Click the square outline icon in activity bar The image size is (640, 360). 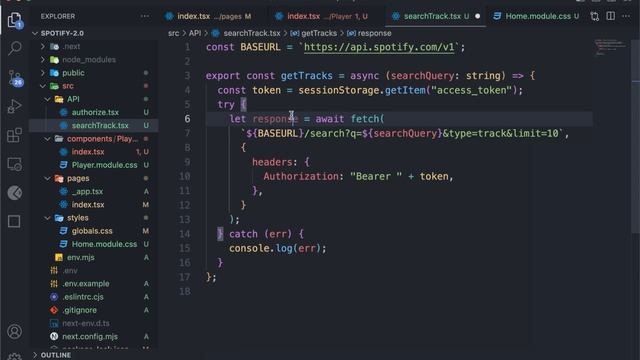click(x=14, y=221)
